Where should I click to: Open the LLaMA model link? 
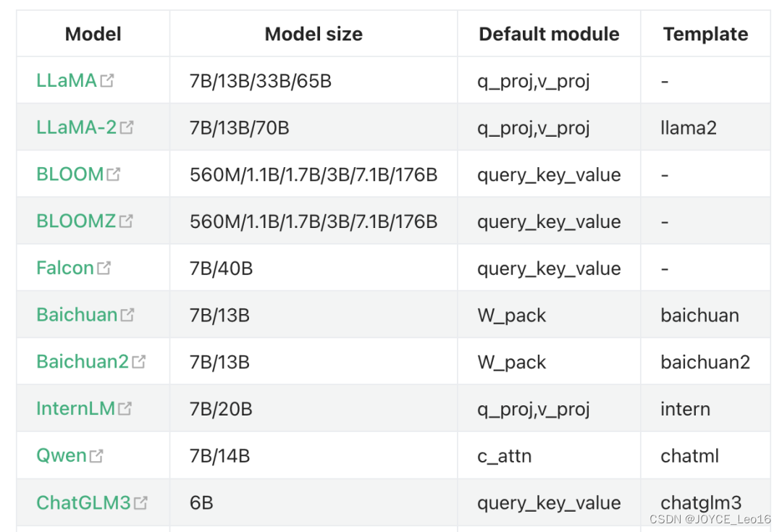67,80
